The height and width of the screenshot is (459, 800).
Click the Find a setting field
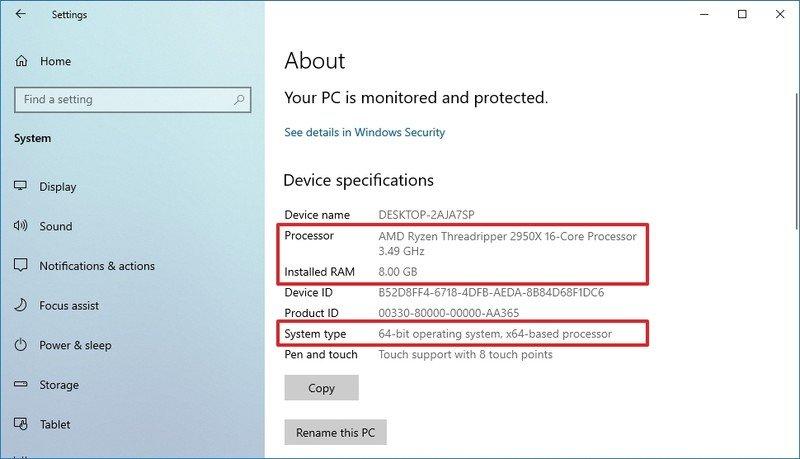(133, 99)
